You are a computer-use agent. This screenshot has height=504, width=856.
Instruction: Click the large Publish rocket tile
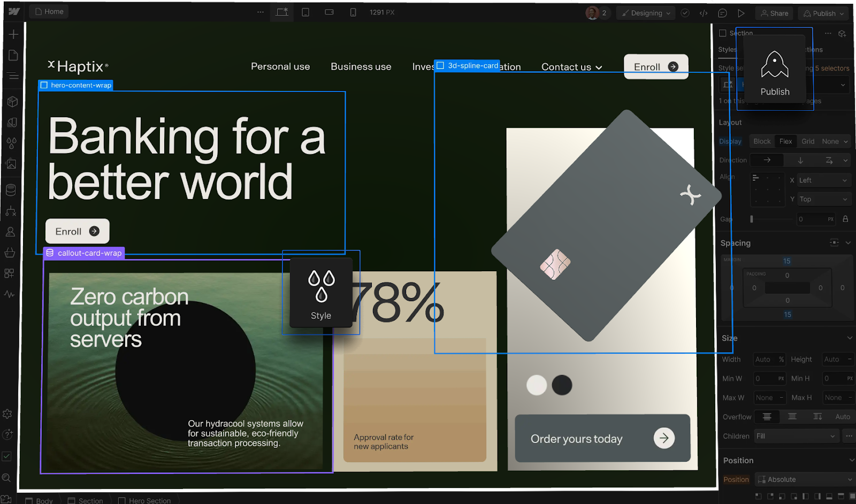(775, 68)
